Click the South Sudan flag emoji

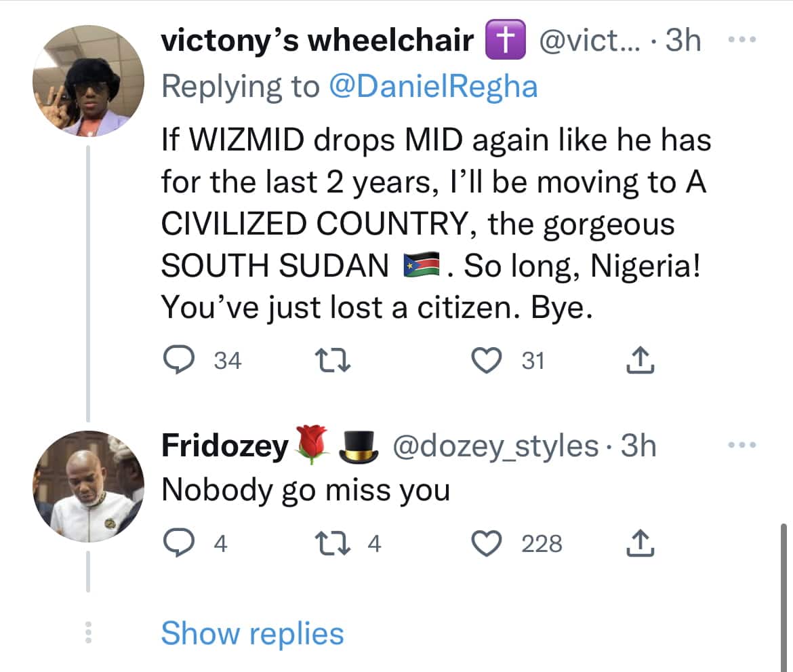coord(422,266)
